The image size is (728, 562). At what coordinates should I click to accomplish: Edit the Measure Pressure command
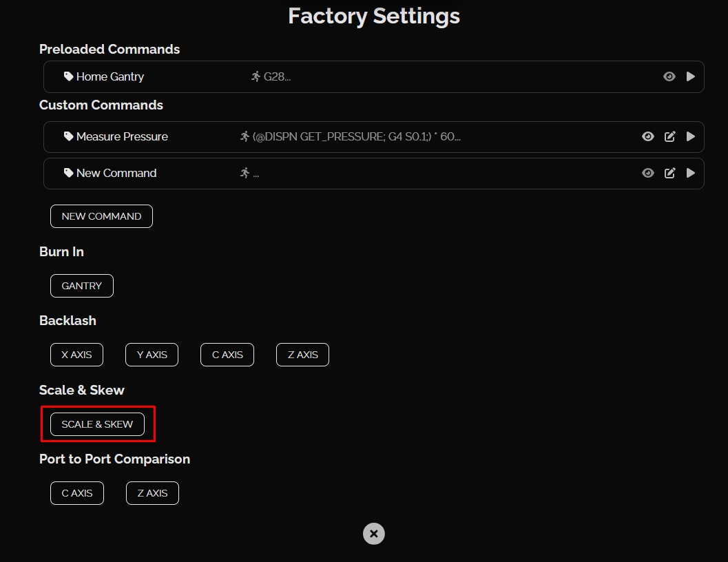tap(669, 136)
